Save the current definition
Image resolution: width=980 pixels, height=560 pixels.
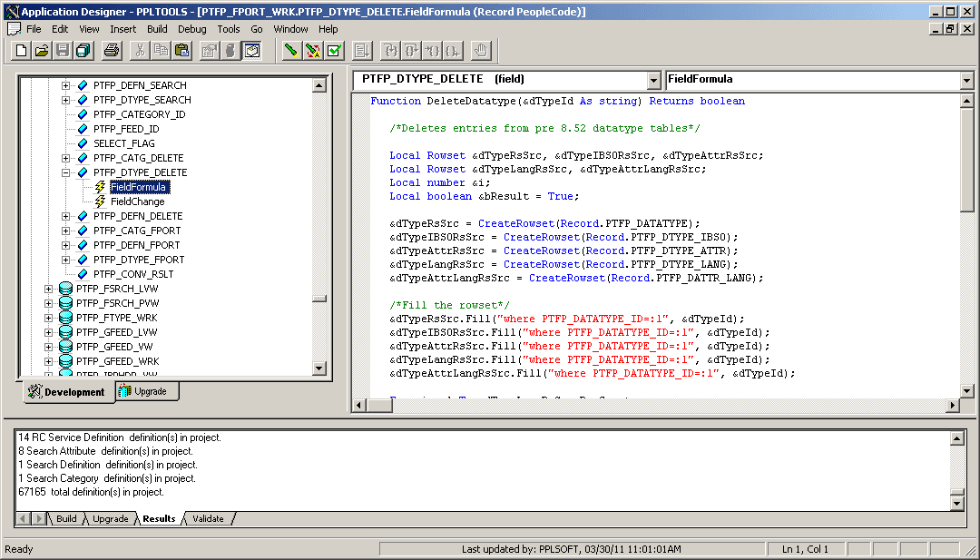pyautogui.click(x=62, y=50)
